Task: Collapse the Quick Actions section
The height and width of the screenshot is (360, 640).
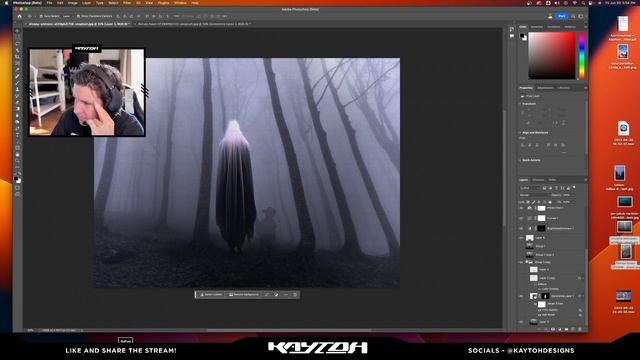Action: coord(520,160)
